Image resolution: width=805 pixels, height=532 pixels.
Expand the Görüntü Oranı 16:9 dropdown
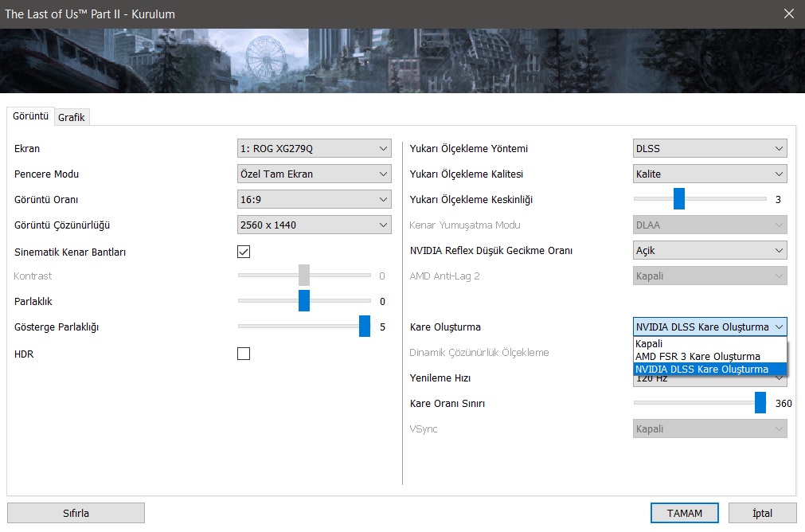click(x=315, y=199)
